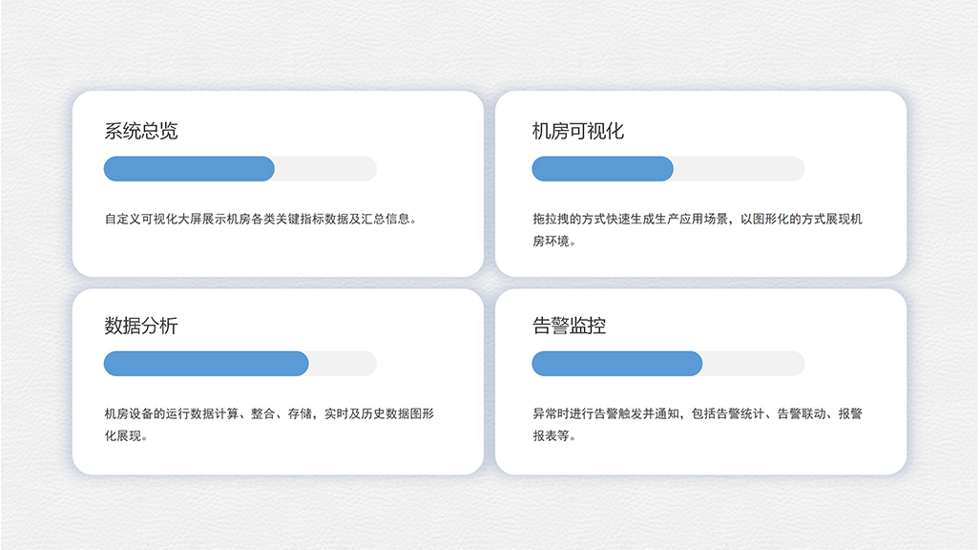Click the description starting with 自定义可视化大屏
Viewport: 980px width, 550px height.
[261, 219]
